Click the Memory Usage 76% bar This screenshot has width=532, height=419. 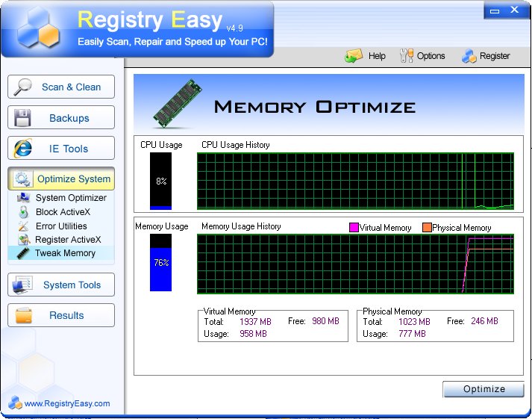pos(161,262)
